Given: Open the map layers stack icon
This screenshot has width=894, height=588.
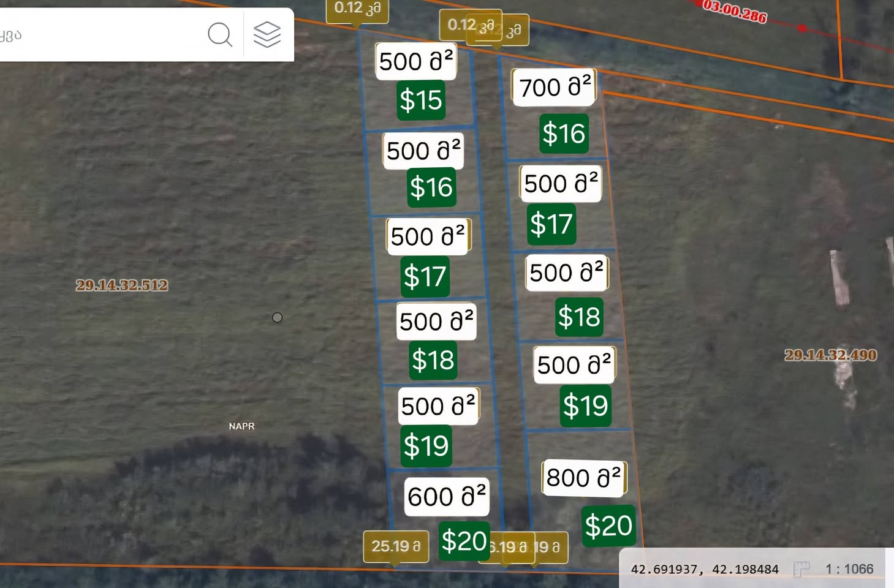Looking at the screenshot, I should [267, 34].
